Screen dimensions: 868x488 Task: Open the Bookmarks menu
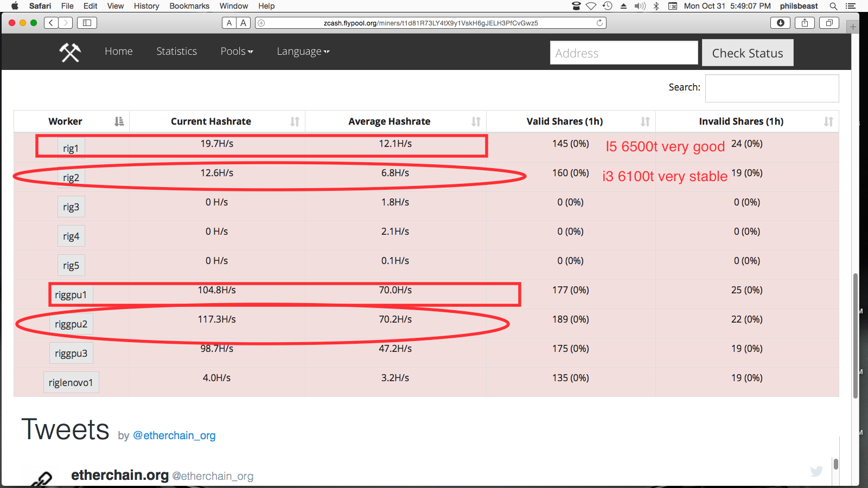point(189,6)
